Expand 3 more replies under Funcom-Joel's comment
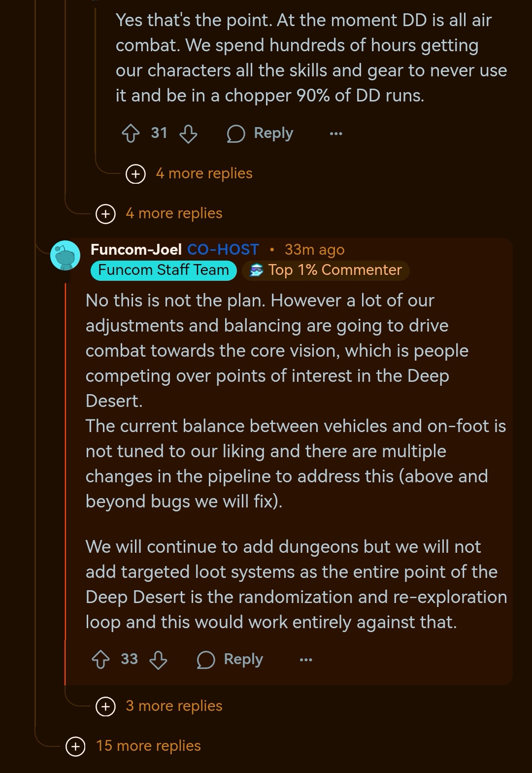Image resolution: width=532 pixels, height=773 pixels. [173, 706]
